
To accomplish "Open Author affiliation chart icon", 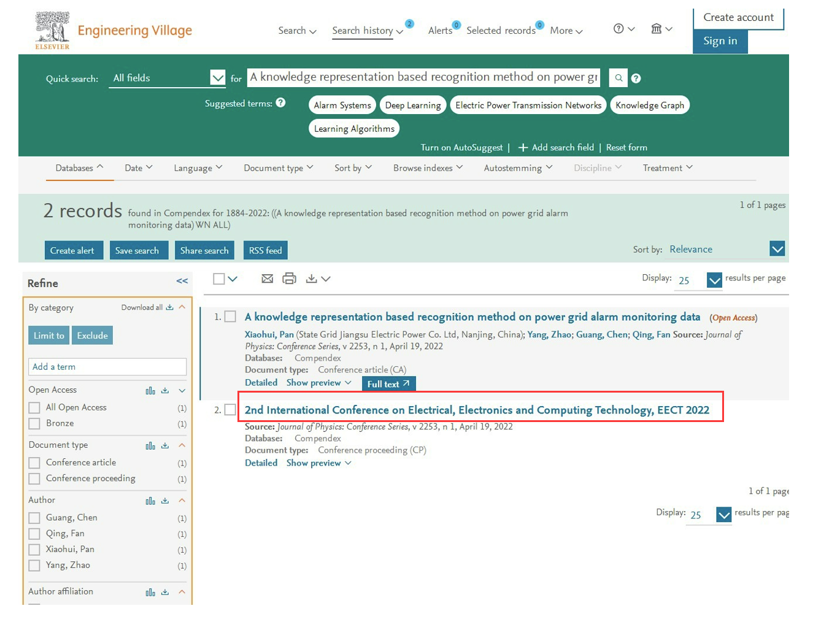I will point(150,593).
